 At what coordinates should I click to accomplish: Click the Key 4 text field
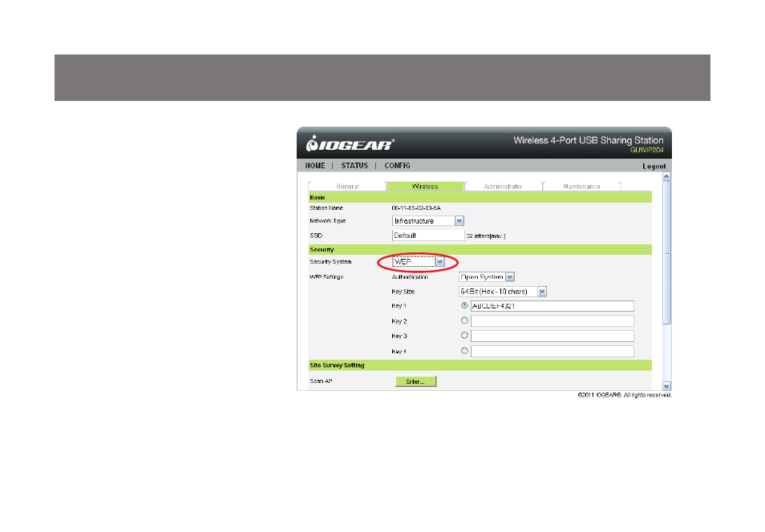(x=552, y=351)
